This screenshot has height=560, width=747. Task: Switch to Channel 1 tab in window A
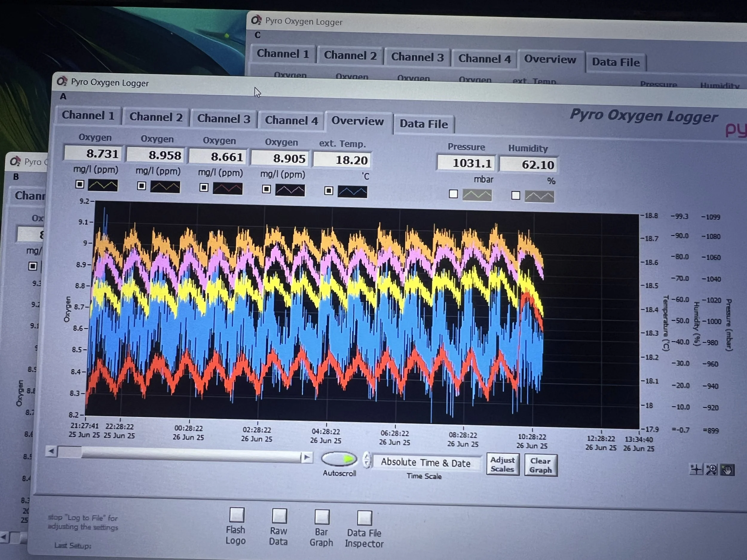[x=88, y=116]
